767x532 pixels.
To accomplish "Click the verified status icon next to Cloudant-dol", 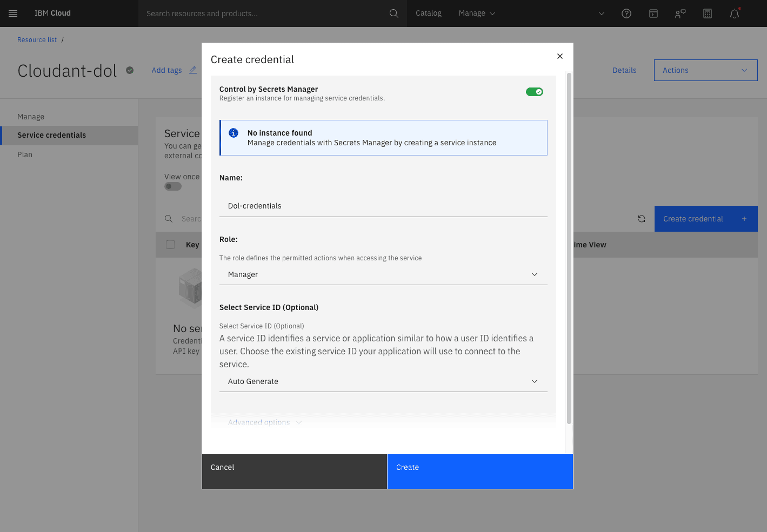I will click(130, 70).
